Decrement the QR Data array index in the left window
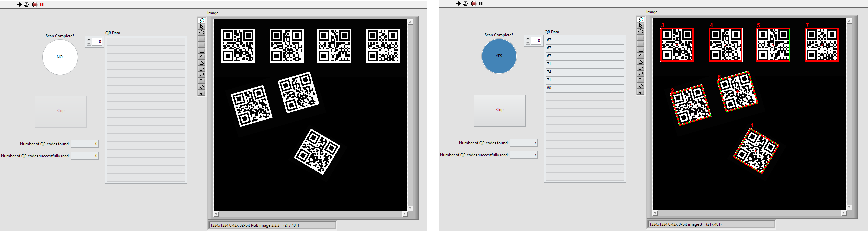This screenshot has height=231, width=868. point(89,44)
